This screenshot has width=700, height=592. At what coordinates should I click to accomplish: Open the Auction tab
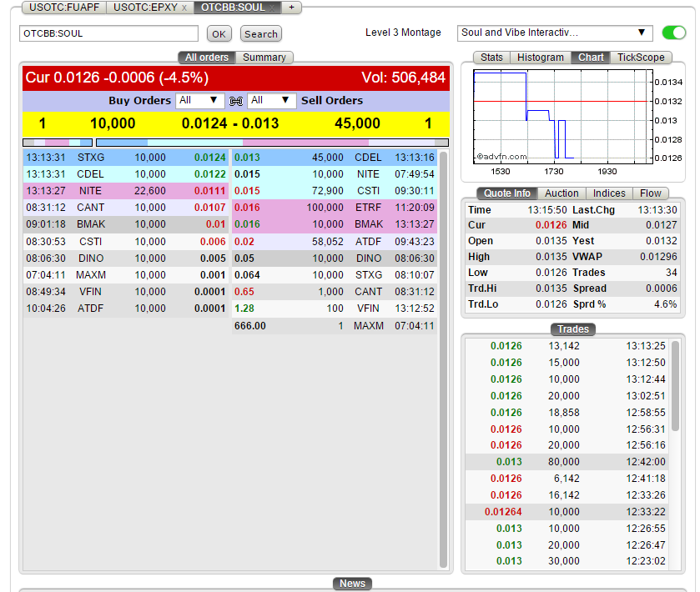pyautogui.click(x=562, y=193)
